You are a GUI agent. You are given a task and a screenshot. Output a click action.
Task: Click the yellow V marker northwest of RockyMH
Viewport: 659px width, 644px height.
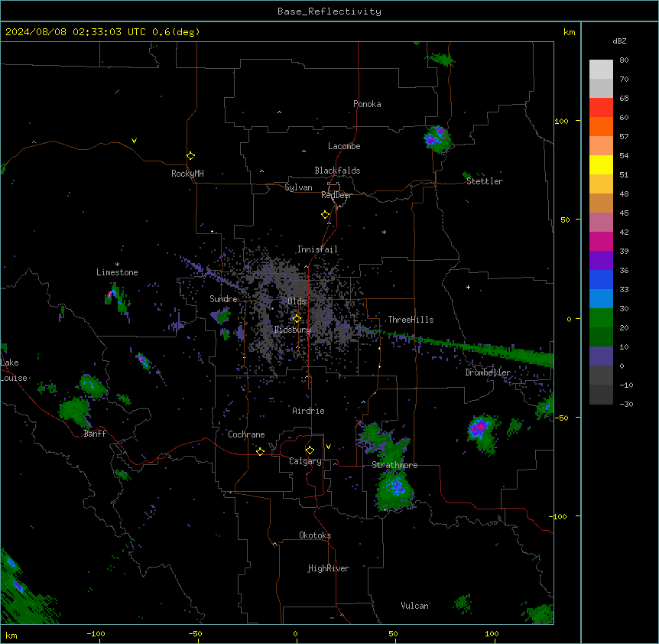(134, 141)
